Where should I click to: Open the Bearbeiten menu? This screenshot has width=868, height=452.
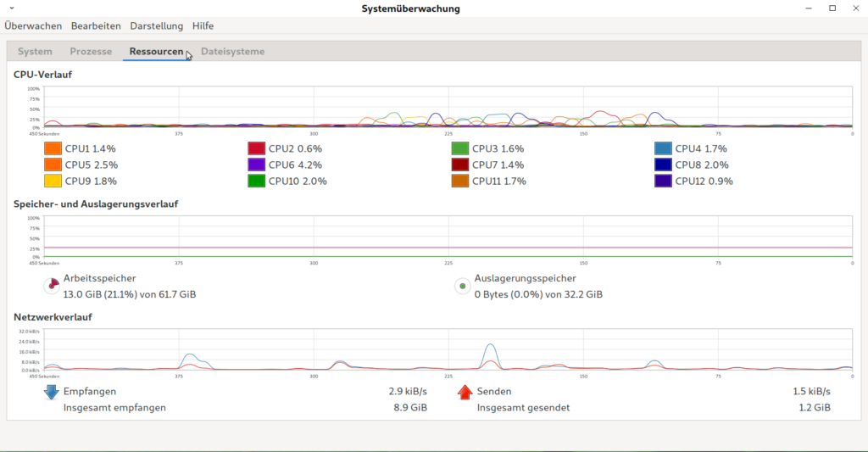tap(96, 26)
